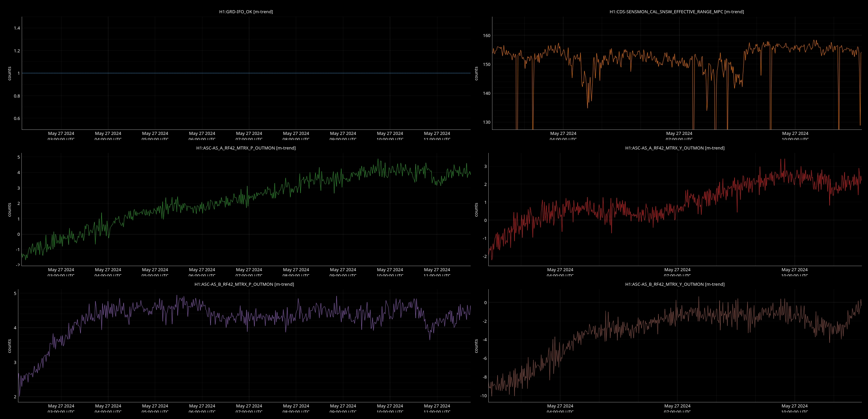This screenshot has height=419, width=868.
Task: Click the -8 y-axis tick in AS_B Y plot
Action: tap(485, 377)
